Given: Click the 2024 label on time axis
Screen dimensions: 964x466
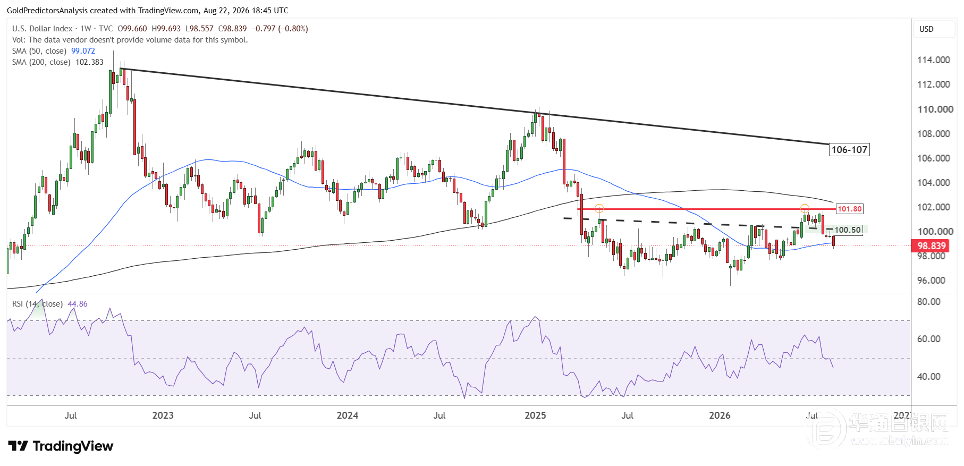Looking at the screenshot, I should pyautogui.click(x=348, y=416).
